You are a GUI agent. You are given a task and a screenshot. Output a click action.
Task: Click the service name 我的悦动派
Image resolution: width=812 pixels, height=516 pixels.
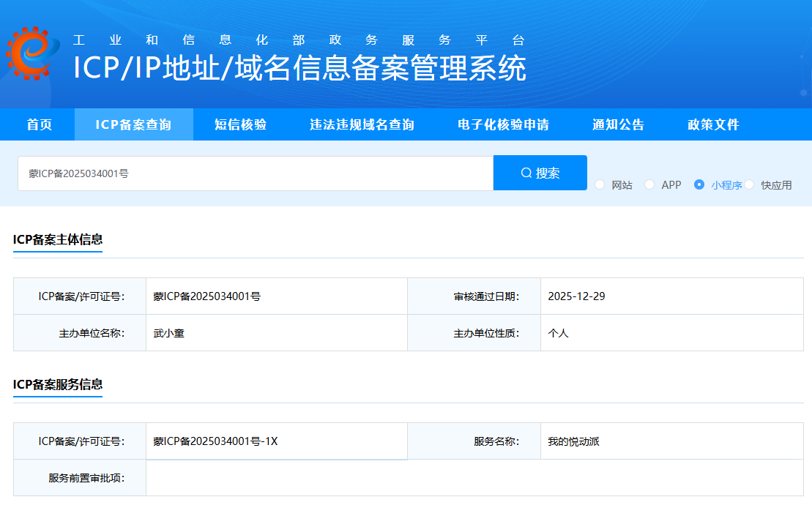[573, 441]
